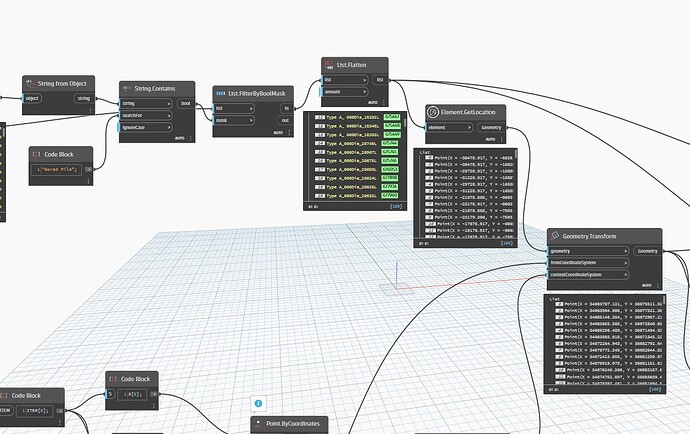This screenshot has height=434, width=690.
Task: Click last green element ID in Flatten preview
Action: click(390, 195)
